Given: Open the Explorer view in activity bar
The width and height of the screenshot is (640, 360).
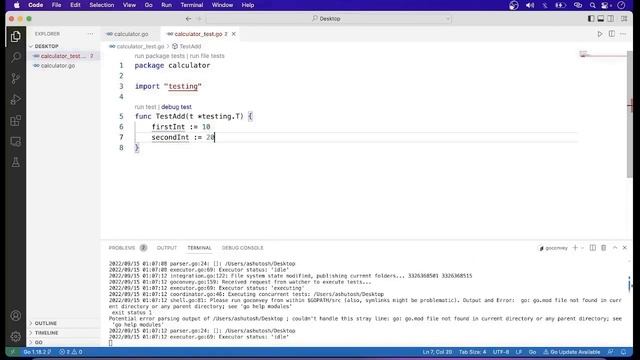Looking at the screenshot, I should (x=16, y=36).
